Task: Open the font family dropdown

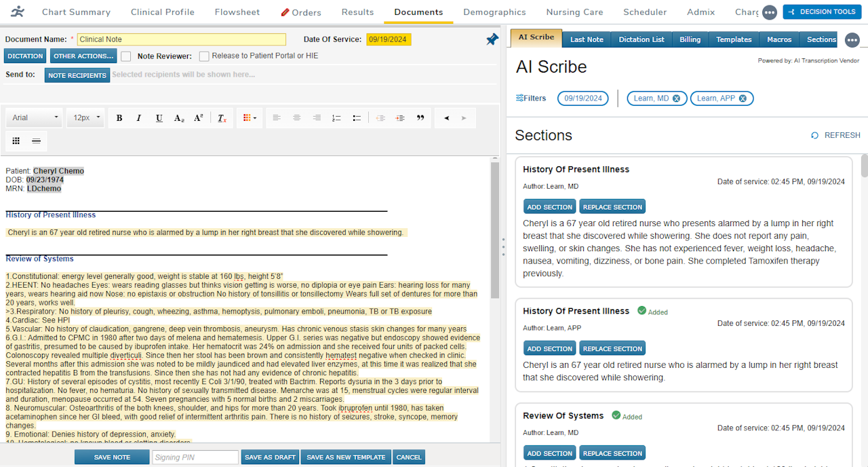Action: tap(33, 117)
